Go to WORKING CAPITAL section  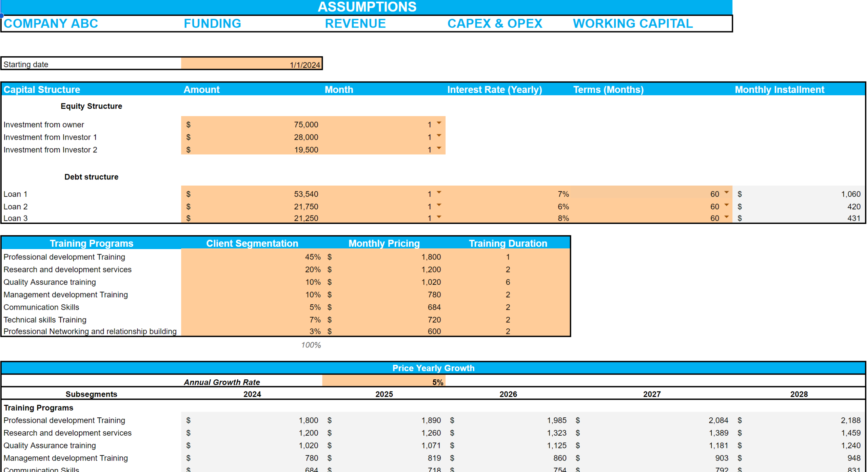pos(632,23)
